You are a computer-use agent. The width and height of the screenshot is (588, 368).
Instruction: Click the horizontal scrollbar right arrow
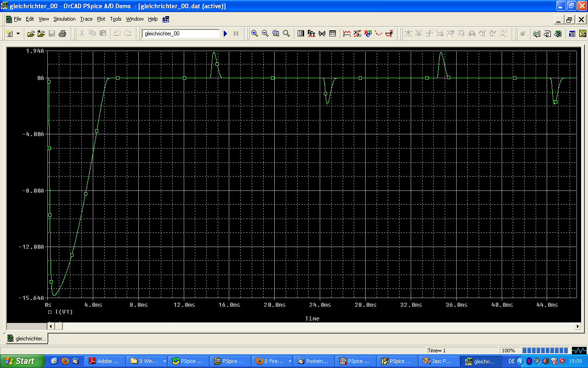coord(578,326)
